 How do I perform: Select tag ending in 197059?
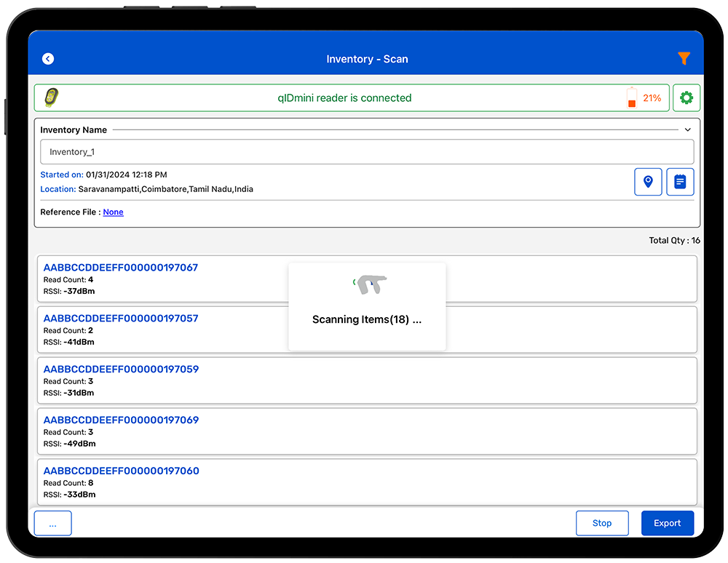pos(121,370)
